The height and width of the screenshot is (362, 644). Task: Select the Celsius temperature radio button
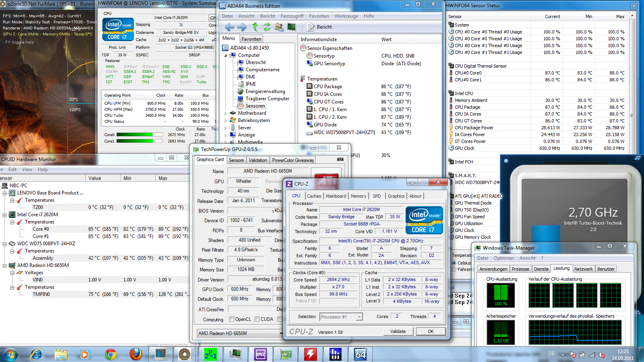point(454,263)
